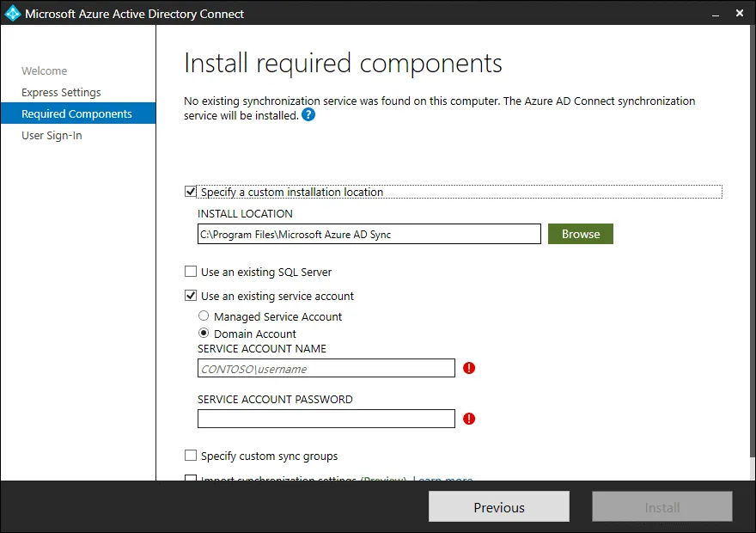Click error icon beside Service Account Password
The height and width of the screenshot is (533, 756).
point(469,419)
